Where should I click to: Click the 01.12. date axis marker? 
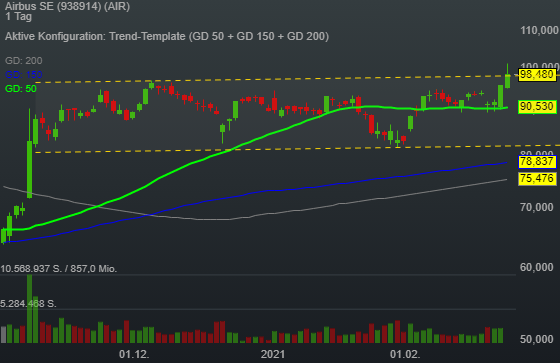pos(134,354)
